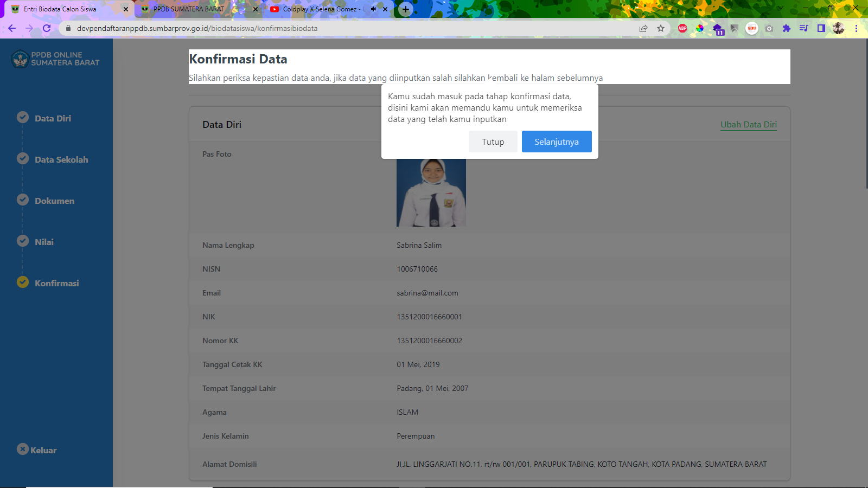This screenshot has height=488, width=868.
Task: Bookmark this page with star icon
Action: (661, 28)
